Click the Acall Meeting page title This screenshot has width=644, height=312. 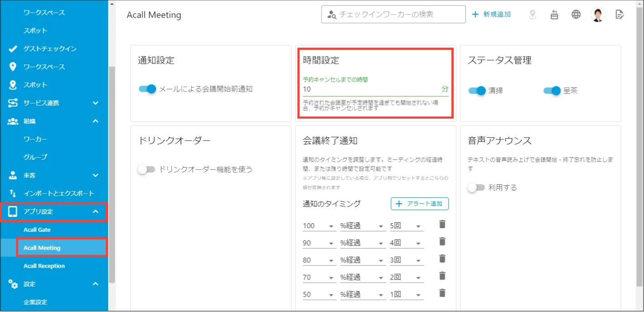[154, 15]
